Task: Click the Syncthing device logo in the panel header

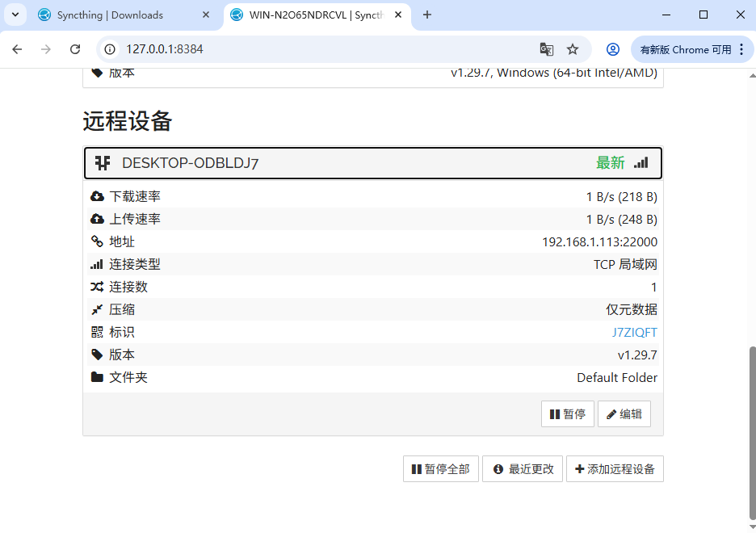Action: point(103,162)
